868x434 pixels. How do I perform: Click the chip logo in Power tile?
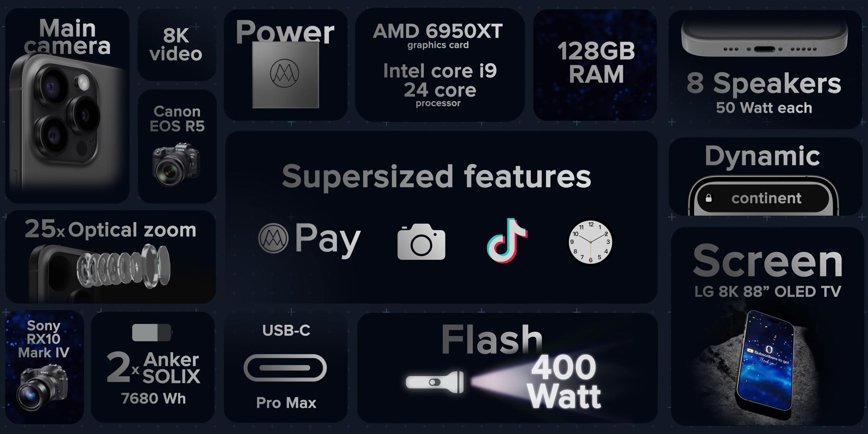point(285,74)
